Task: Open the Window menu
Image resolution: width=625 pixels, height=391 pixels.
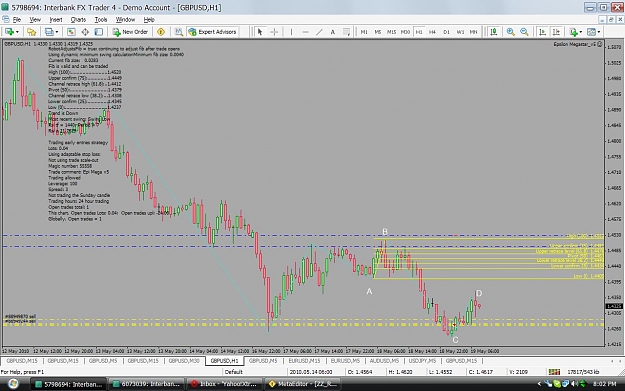Action: point(125,20)
